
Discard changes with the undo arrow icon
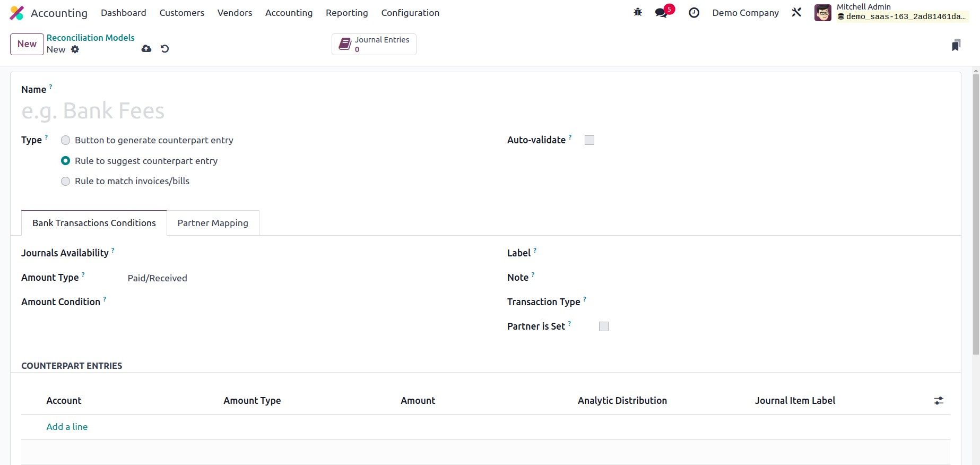(165, 49)
